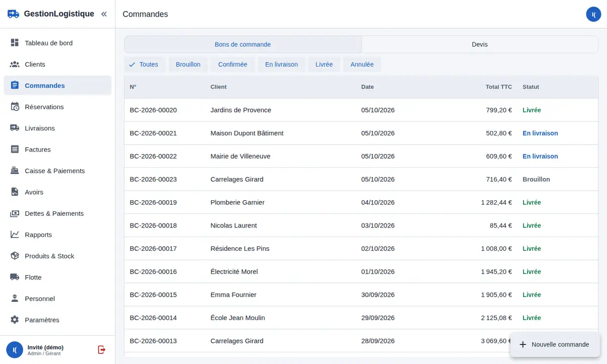Click the plus icon on Nouvelle commande
Image resolution: width=607 pixels, height=364 pixels.
523,344
